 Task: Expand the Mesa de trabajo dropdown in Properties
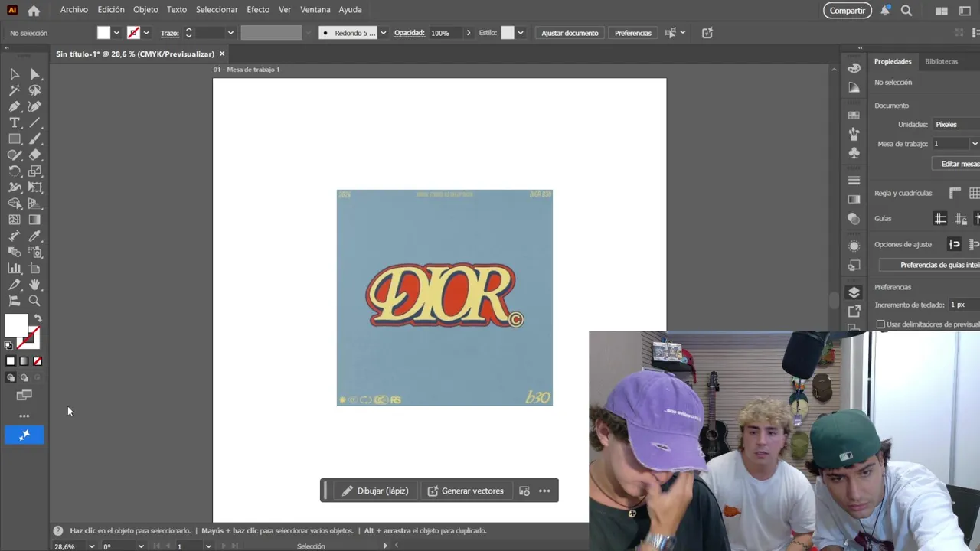tap(974, 144)
